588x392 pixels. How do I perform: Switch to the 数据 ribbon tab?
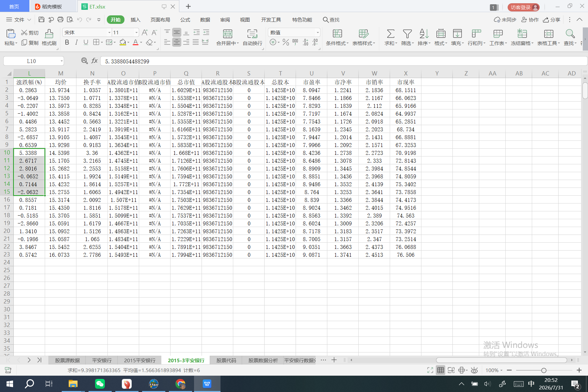[x=205, y=20]
